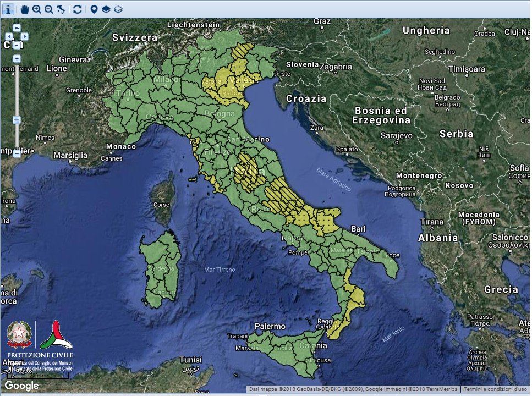Click the Sardegna label on map
Image resolution: width=532 pixels, height=396 pixels.
[161, 268]
